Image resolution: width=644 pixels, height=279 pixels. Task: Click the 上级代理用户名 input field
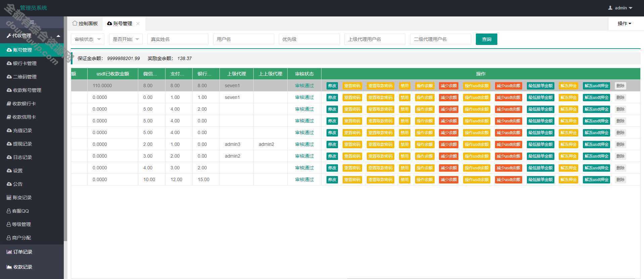pos(375,39)
